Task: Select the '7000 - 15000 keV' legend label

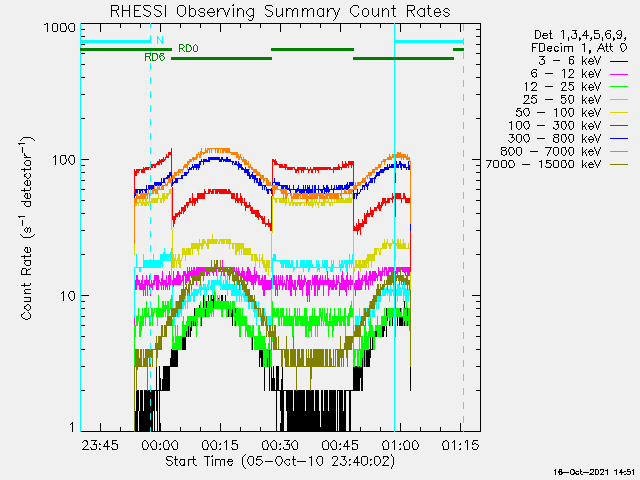Action: 544,164
